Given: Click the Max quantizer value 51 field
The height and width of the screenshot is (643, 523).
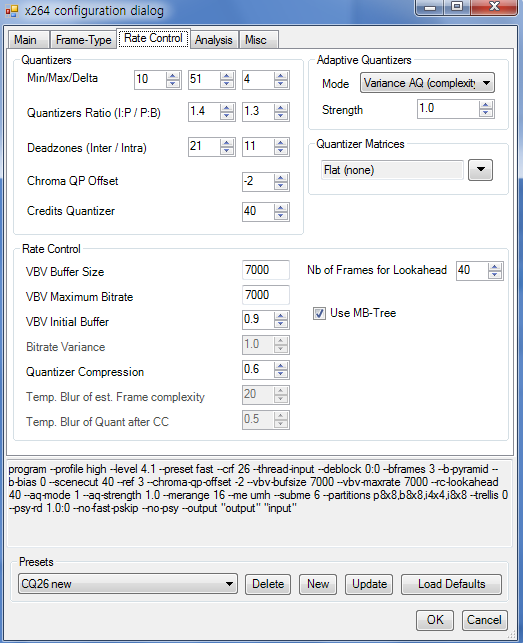Looking at the screenshot, I should [204, 80].
